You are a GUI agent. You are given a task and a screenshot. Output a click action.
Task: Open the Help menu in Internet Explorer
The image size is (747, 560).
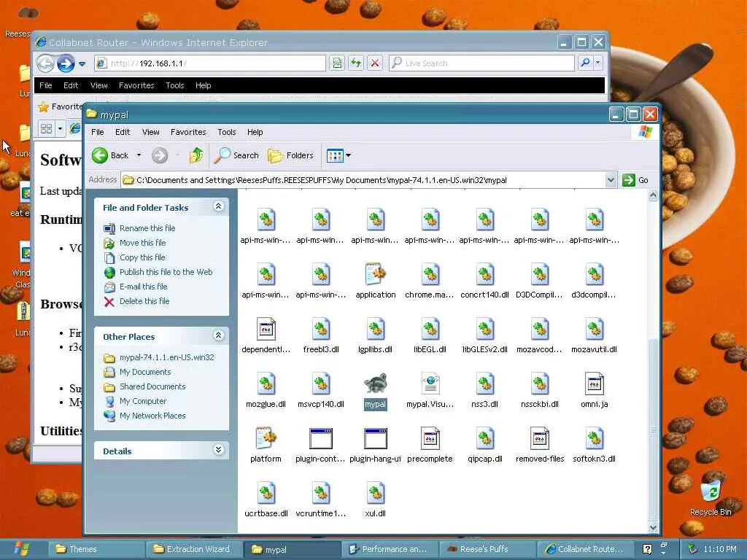(203, 85)
